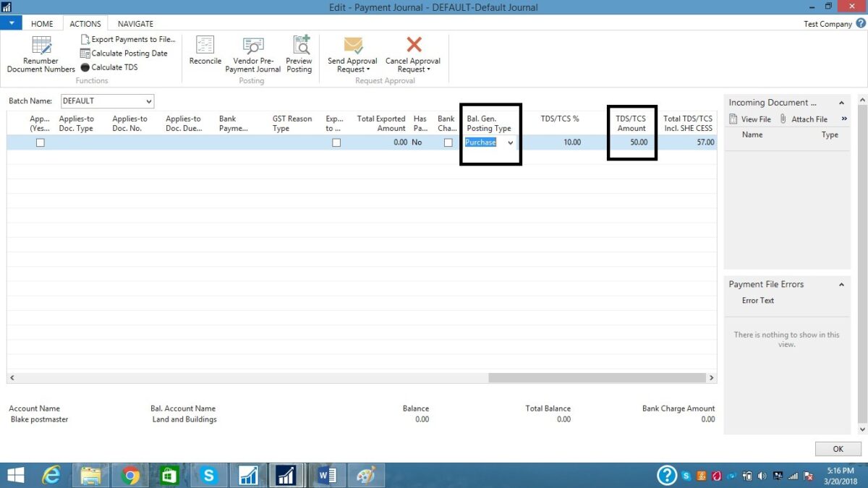868x488 pixels.
Task: Click the Action Center flag icon
Action: [x=809, y=476]
